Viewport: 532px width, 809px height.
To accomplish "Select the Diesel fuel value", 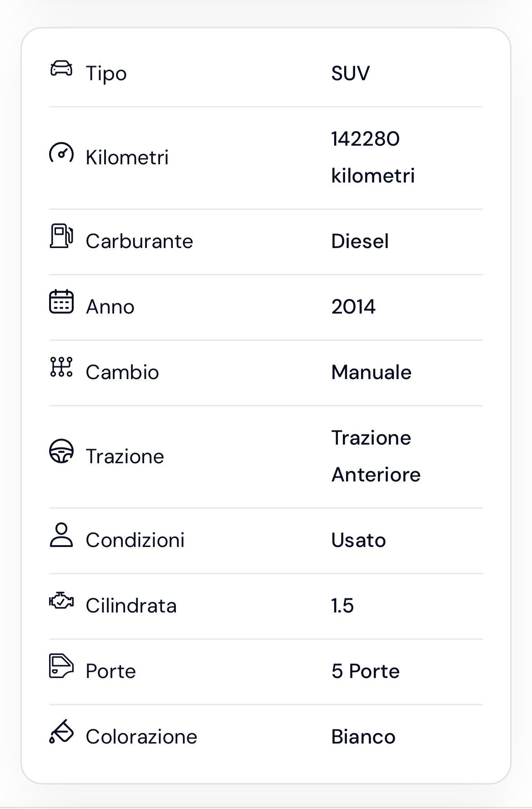I will 360,241.
